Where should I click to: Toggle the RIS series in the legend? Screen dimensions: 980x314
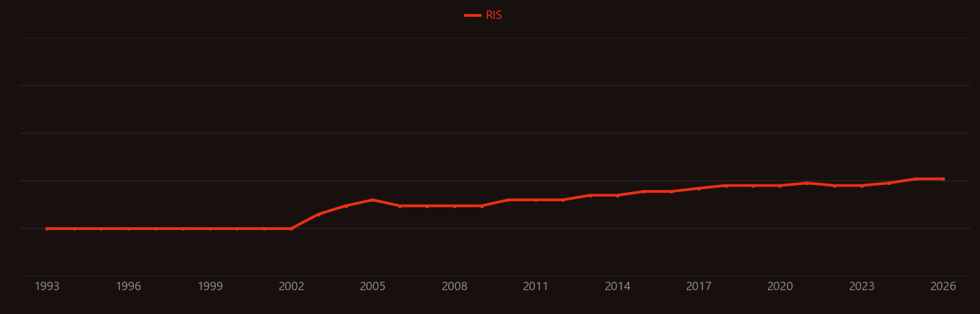coord(484,15)
